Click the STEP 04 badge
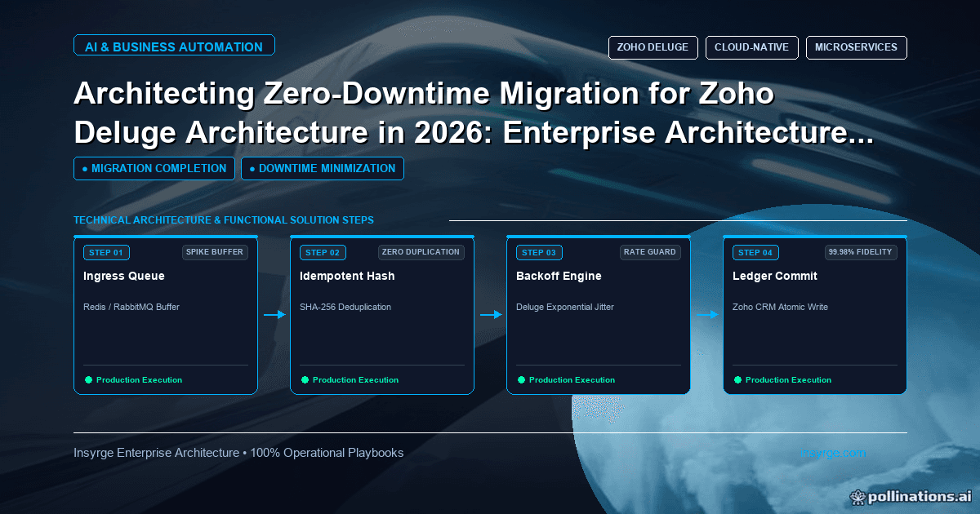Viewport: 980px width, 514px height. tap(755, 252)
